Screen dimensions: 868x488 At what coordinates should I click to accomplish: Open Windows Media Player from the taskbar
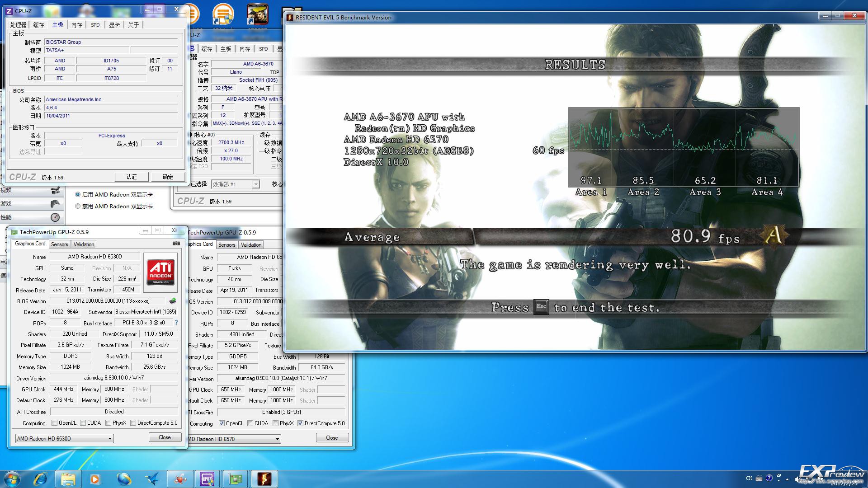click(x=95, y=479)
